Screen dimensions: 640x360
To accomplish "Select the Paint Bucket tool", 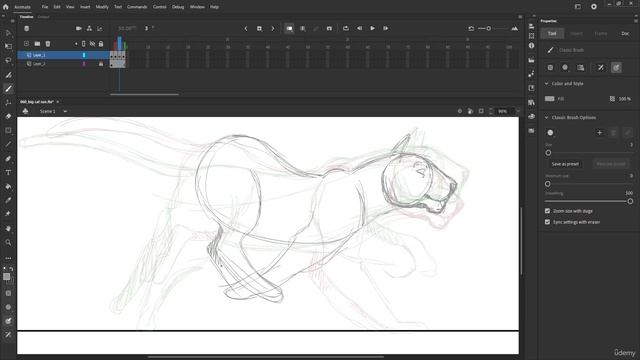I will [8, 187].
